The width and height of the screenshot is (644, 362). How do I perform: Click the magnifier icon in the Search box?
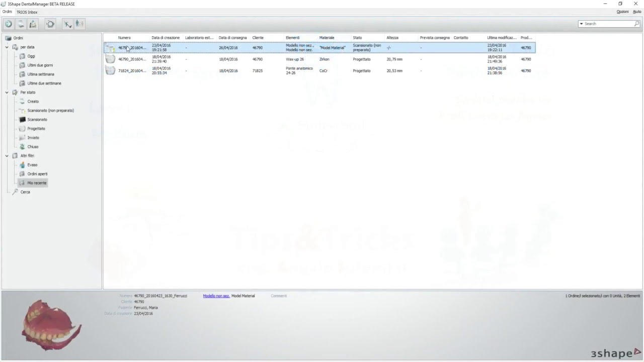point(636,24)
